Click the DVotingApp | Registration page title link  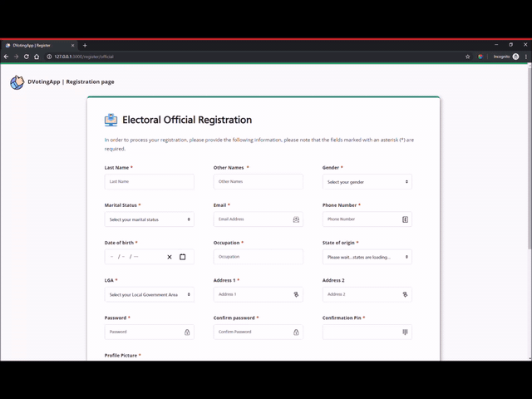(x=71, y=81)
